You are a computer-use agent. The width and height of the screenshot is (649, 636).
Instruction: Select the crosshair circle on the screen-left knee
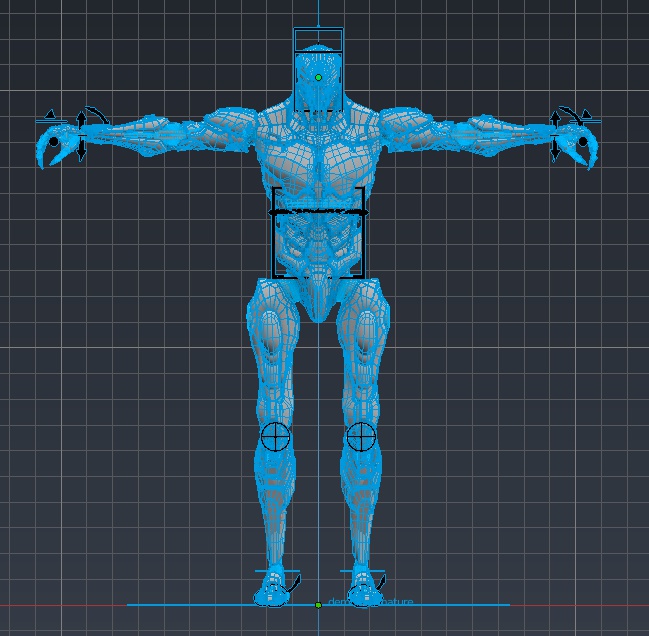(276, 436)
